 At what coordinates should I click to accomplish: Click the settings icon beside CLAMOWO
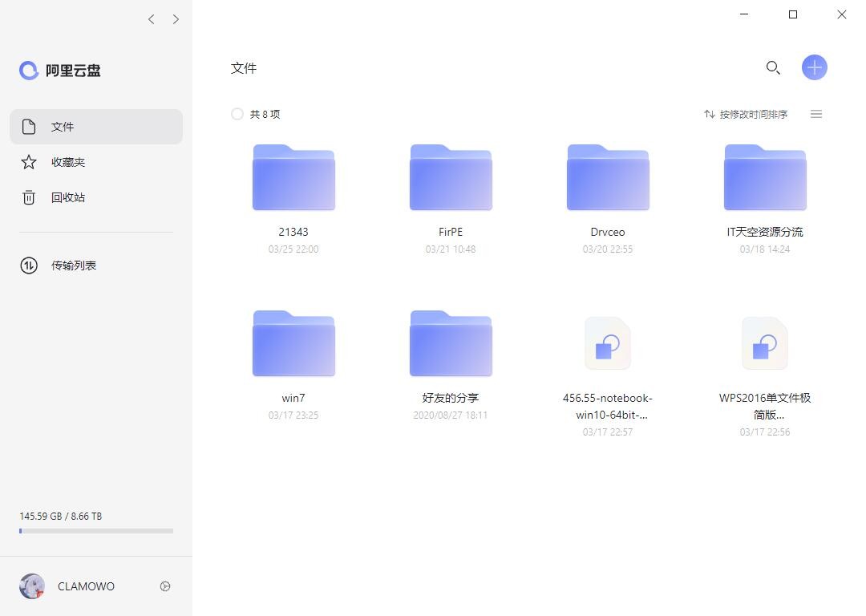pyautogui.click(x=165, y=586)
